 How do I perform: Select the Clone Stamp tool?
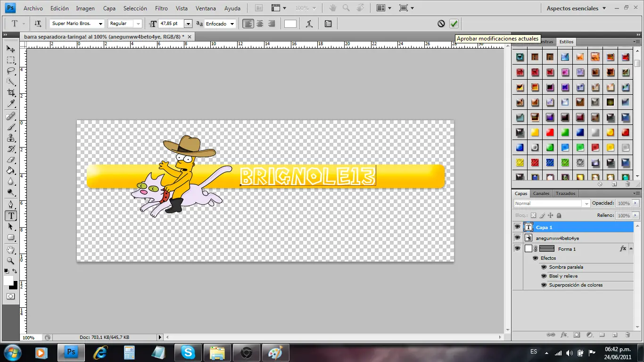[10, 138]
